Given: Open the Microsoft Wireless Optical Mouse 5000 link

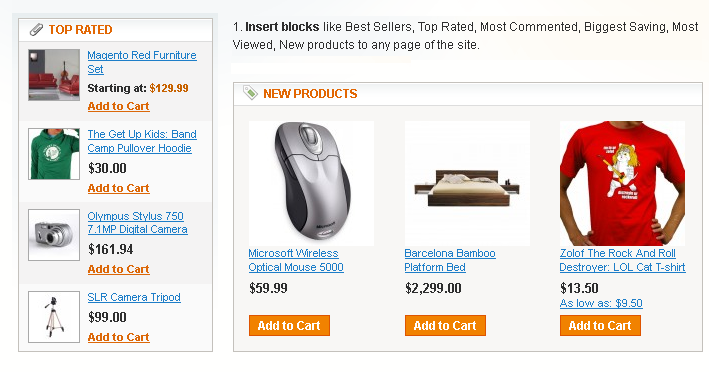Looking at the screenshot, I should (296, 260).
